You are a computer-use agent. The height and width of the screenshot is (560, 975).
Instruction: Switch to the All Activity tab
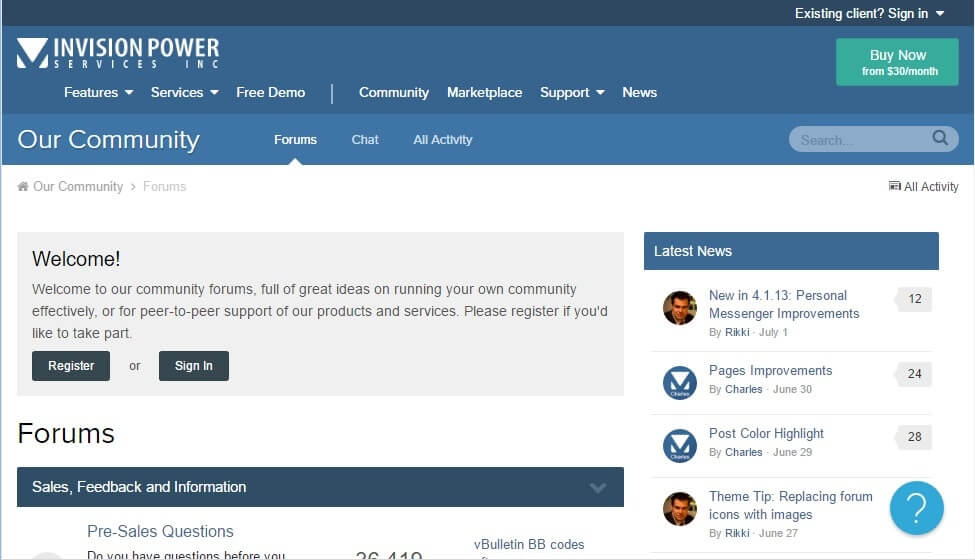pos(443,140)
